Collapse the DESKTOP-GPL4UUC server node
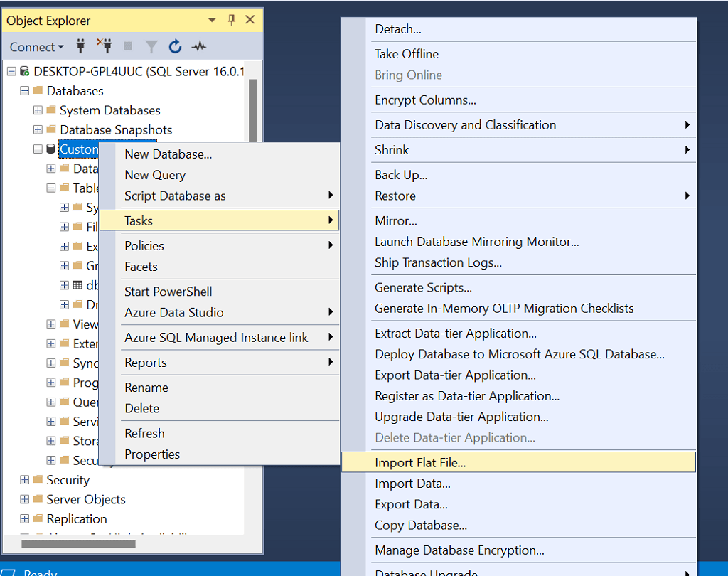This screenshot has width=728, height=576. (11, 71)
